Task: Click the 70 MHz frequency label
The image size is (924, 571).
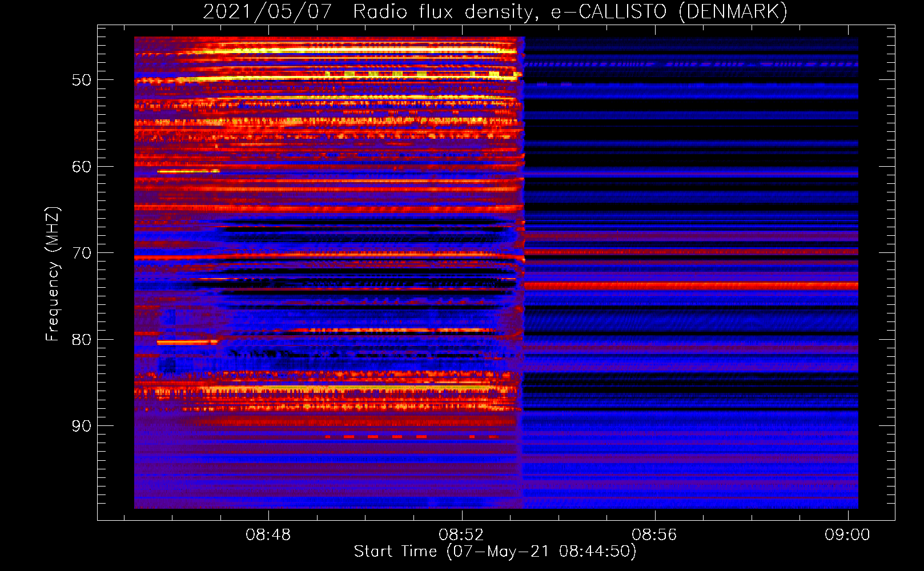Action: click(x=81, y=253)
